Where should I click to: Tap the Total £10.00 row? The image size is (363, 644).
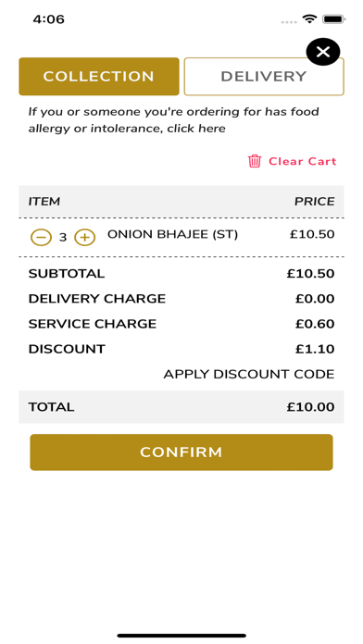point(181,407)
